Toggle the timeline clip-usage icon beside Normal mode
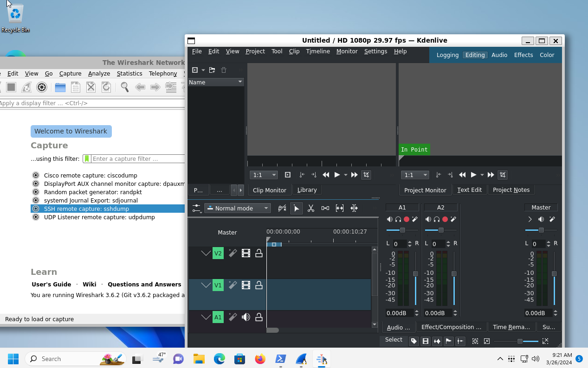Screen dimensions: 588x368 click(x=282, y=209)
